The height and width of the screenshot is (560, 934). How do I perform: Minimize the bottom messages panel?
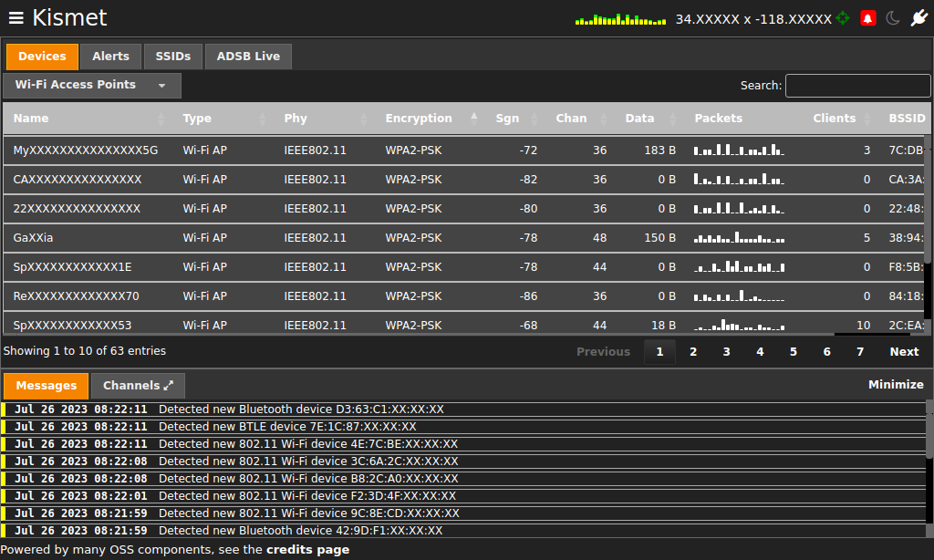tap(896, 385)
